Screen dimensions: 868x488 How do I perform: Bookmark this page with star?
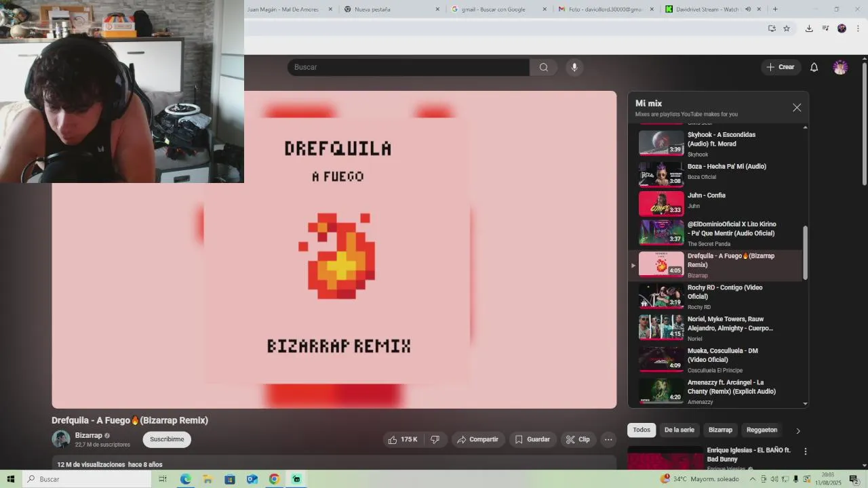tap(787, 28)
